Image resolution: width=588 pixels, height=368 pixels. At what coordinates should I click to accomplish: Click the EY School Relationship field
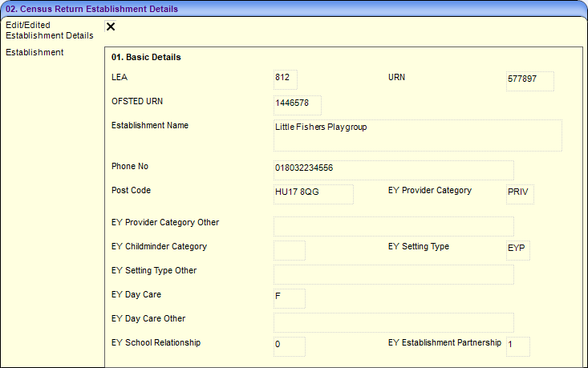coord(289,346)
